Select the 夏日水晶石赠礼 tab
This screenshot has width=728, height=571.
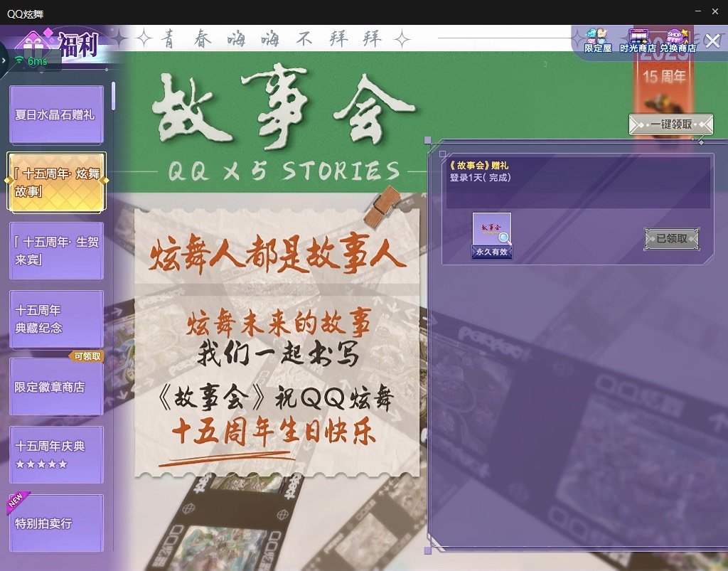coord(56,114)
